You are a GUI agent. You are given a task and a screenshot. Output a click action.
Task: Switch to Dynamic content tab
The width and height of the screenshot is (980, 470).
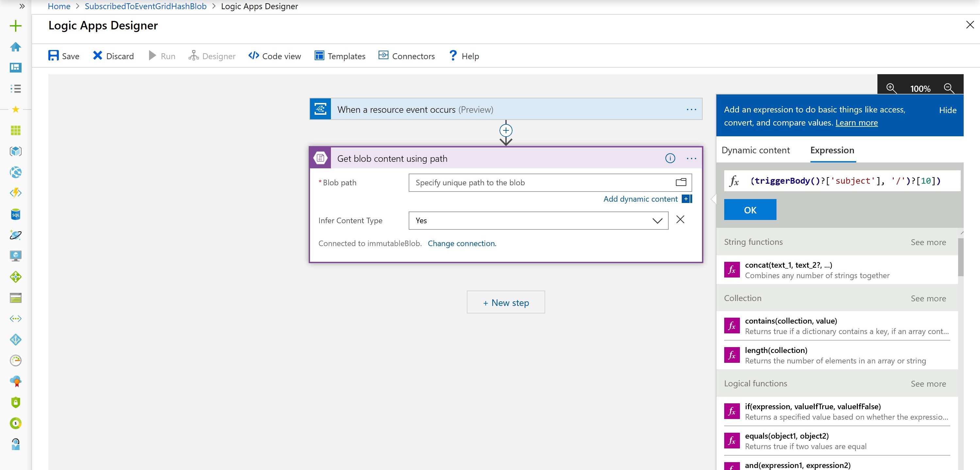click(755, 150)
